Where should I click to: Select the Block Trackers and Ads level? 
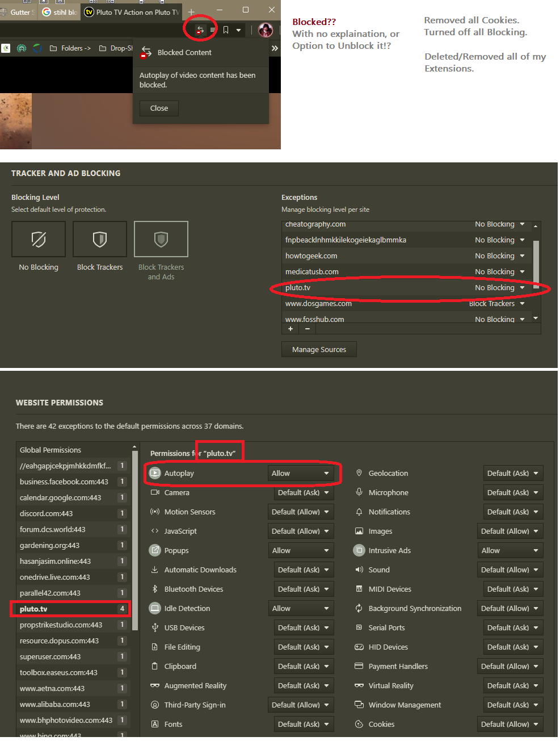tap(161, 239)
